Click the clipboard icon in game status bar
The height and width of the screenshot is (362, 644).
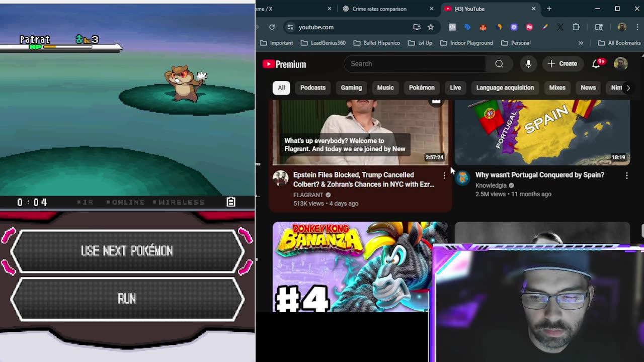pos(231,202)
